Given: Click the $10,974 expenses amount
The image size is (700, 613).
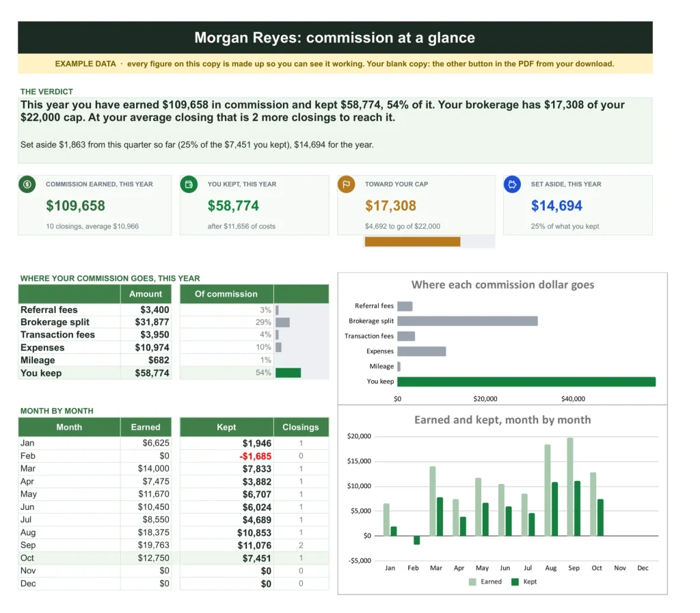Looking at the screenshot, I should click(x=152, y=348).
